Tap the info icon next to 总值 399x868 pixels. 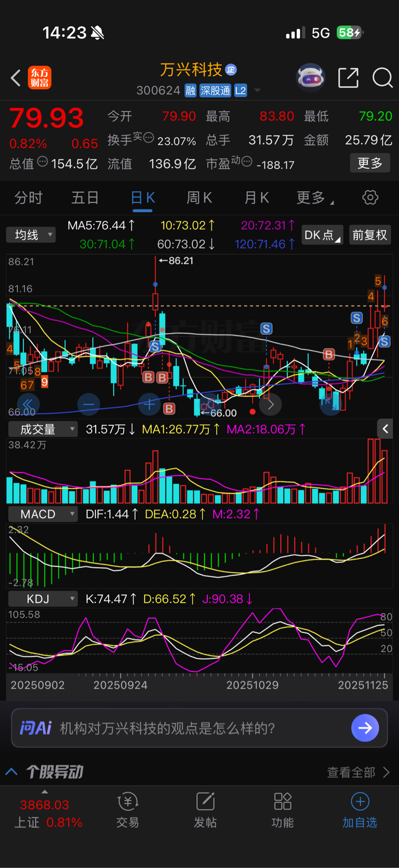point(43,162)
